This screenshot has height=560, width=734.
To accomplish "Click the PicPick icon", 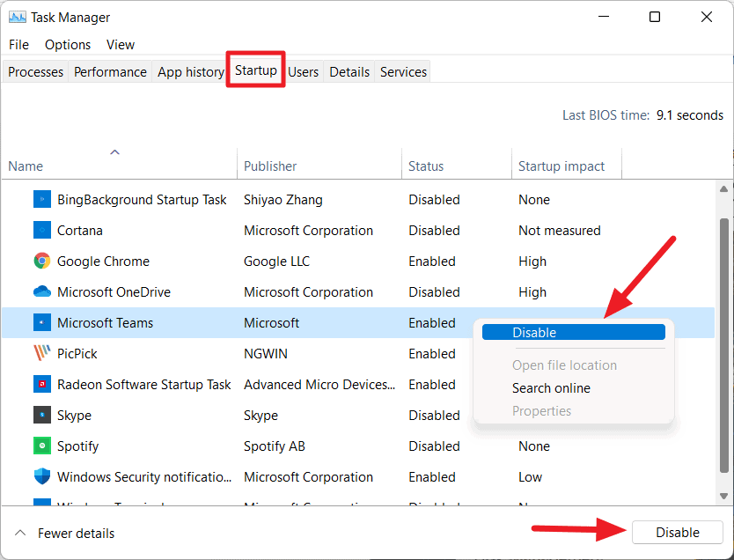I will coord(41,353).
